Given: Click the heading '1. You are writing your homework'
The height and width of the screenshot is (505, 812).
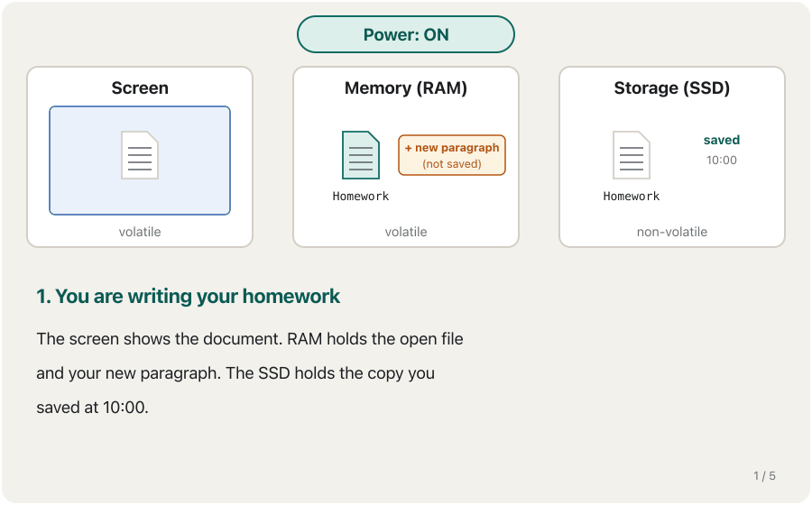Looking at the screenshot, I should (188, 296).
